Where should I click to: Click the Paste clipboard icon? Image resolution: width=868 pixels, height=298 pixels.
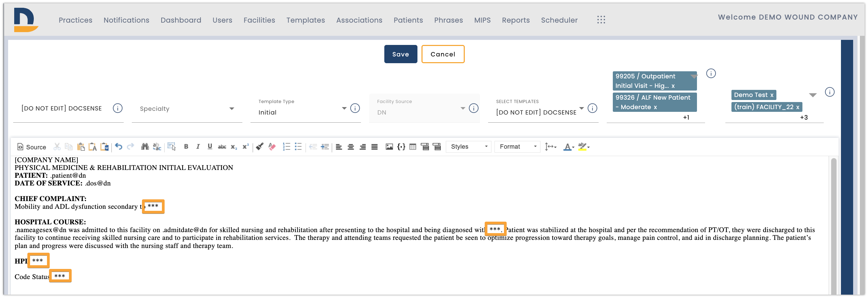[x=81, y=147]
